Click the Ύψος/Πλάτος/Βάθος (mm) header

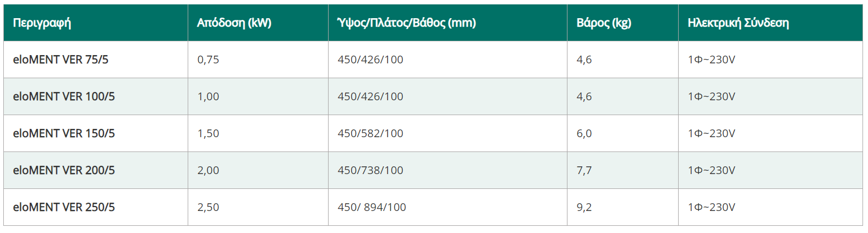click(x=406, y=23)
